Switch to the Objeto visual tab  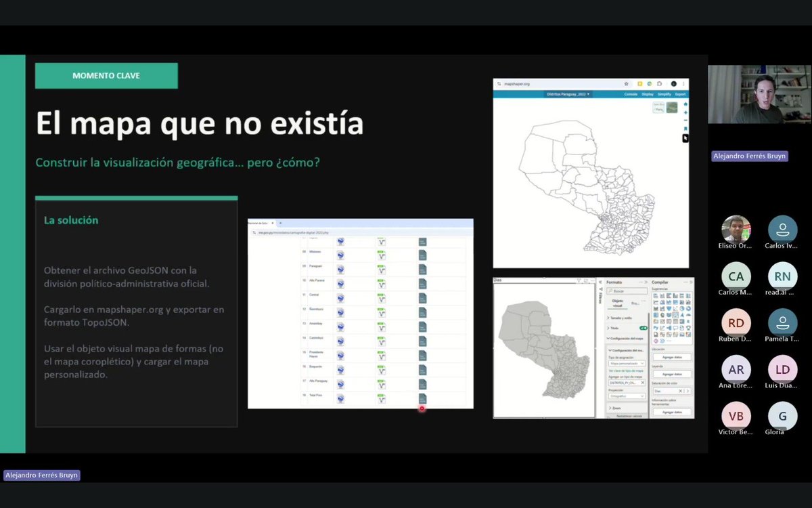617,303
